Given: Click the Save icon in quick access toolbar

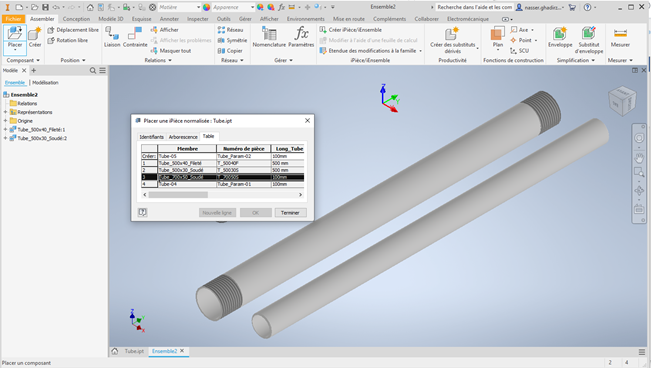Looking at the screenshot, I should [45, 7].
